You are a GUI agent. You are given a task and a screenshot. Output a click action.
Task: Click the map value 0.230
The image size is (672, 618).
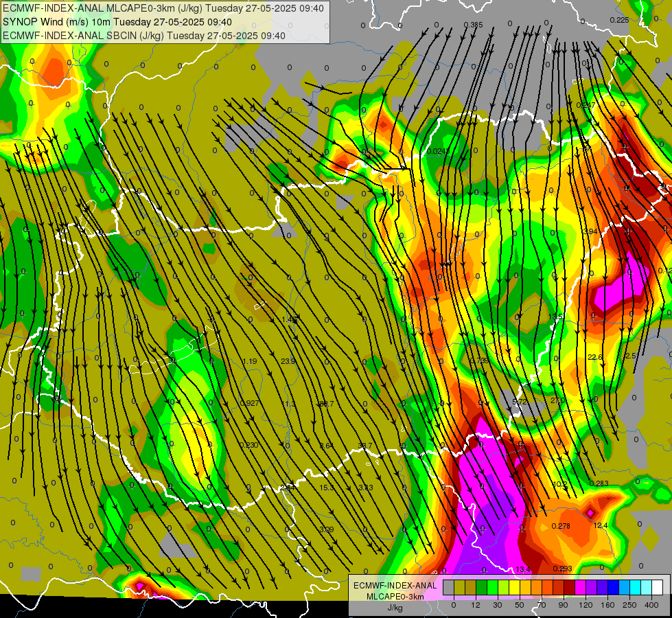point(249,445)
